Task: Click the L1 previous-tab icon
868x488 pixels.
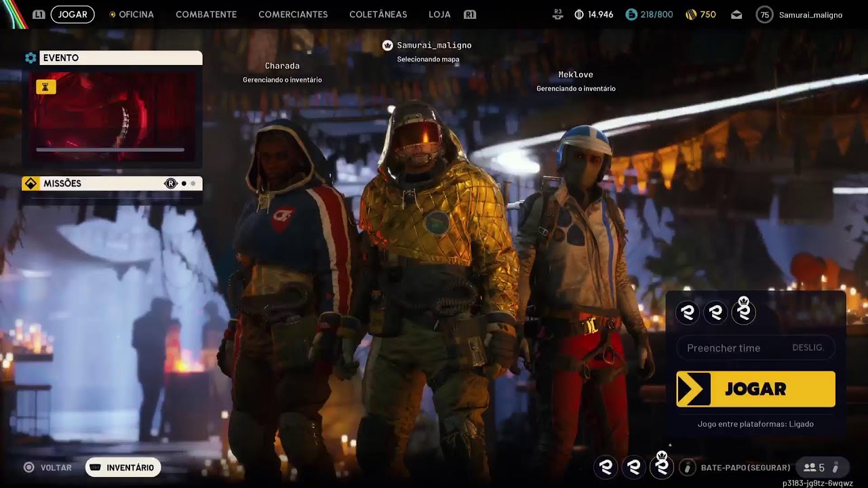Action: pyautogui.click(x=39, y=14)
